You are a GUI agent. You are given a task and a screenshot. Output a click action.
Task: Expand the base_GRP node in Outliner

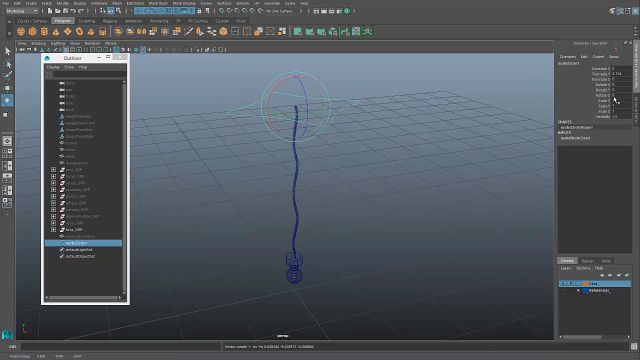pos(53,230)
